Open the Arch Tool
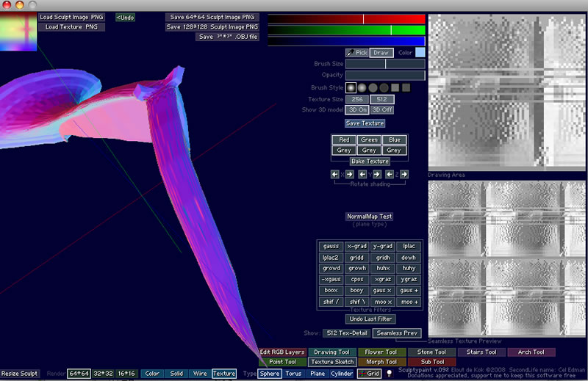The height and width of the screenshot is (381, 588). (x=531, y=352)
